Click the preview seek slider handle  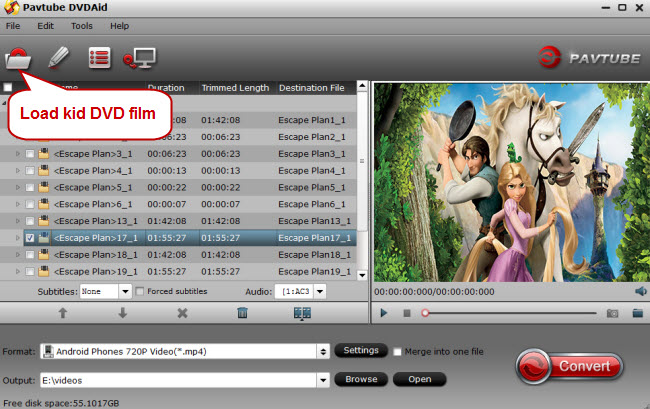coord(425,313)
